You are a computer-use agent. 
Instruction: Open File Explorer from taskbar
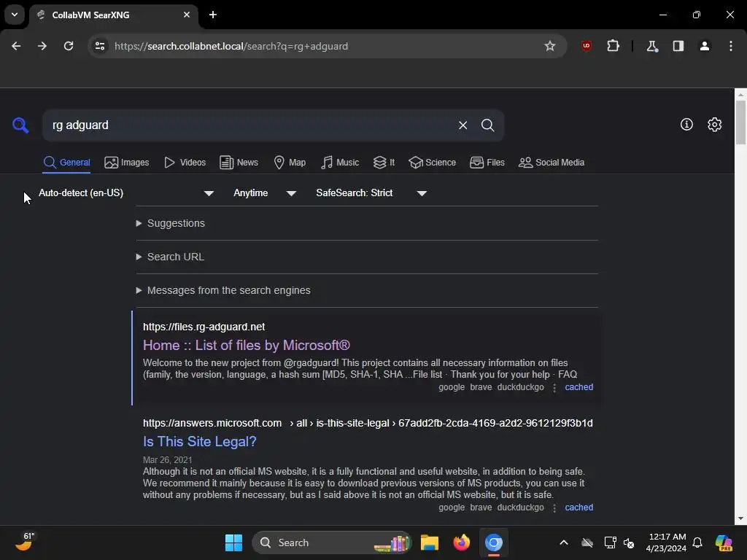pos(429,542)
